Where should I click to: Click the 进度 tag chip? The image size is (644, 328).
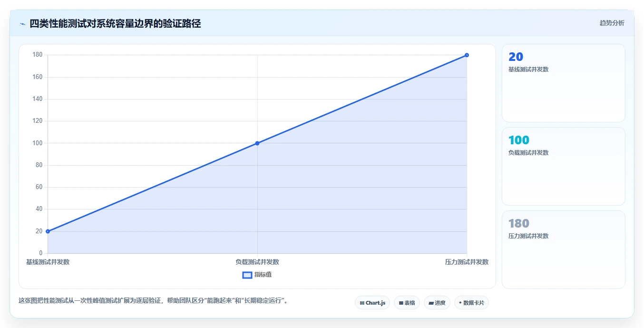[x=437, y=303]
